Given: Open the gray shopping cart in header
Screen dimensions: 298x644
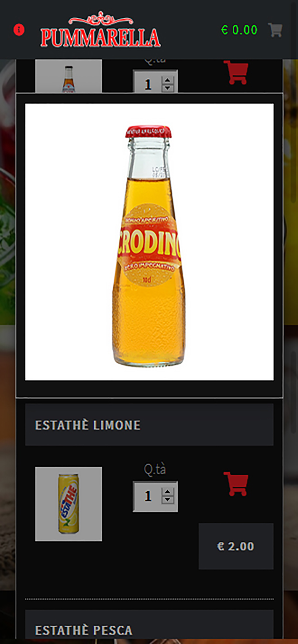Looking at the screenshot, I should 275,30.
